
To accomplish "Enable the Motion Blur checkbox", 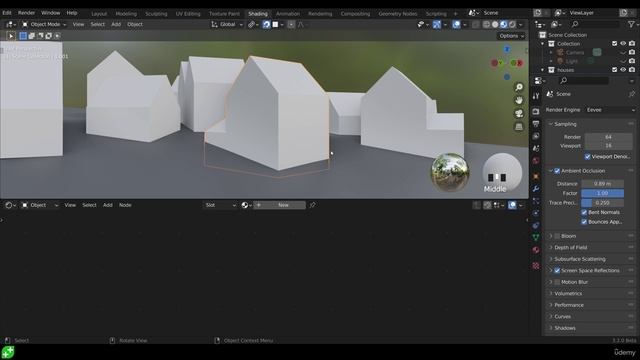I will point(557,282).
